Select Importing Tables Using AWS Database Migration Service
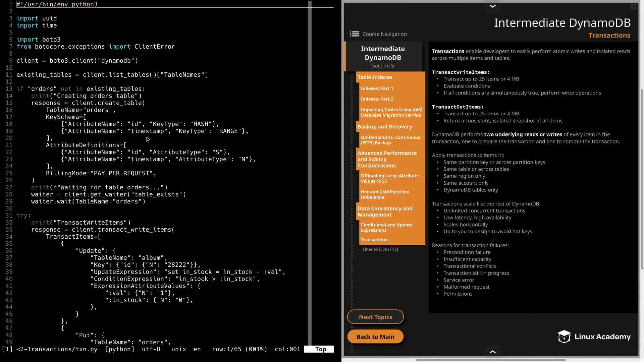The width and height of the screenshot is (644, 362). click(x=391, y=112)
